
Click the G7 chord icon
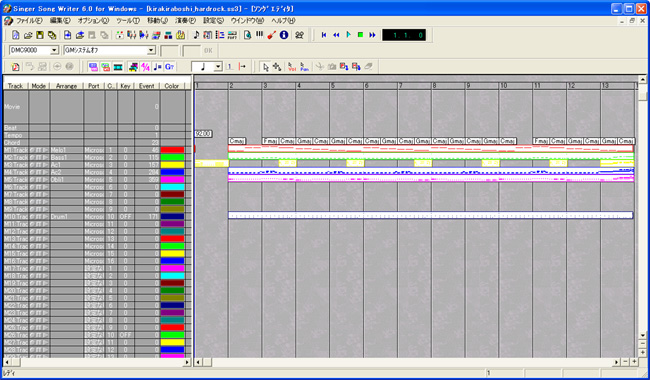(169, 67)
